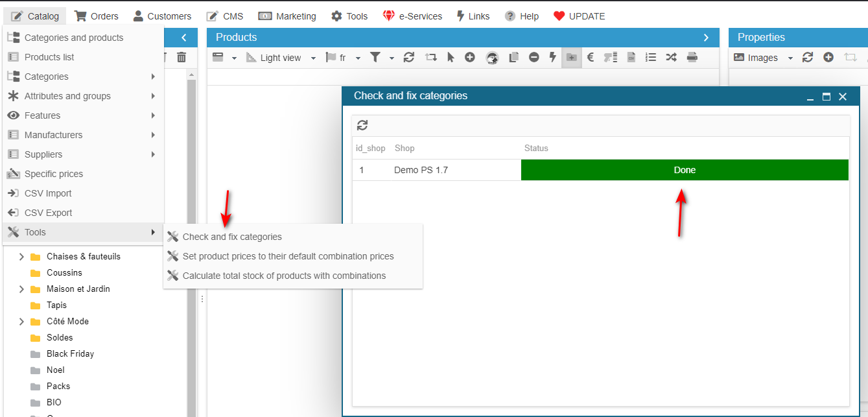Click the trash icon in categories panel
This screenshot has width=868, height=417.
182,58
